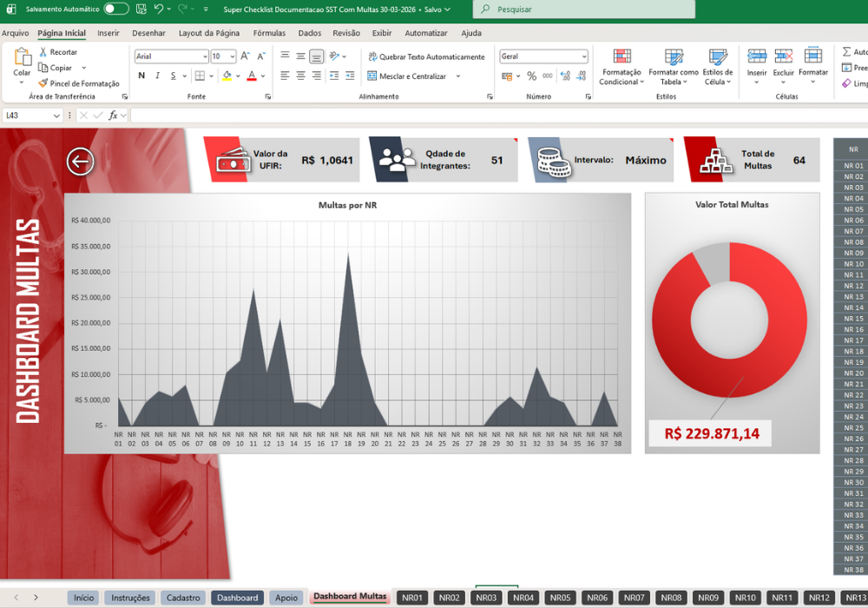Image resolution: width=868 pixels, height=608 pixels.
Task: Open Estilos de Célula gallery
Action: pos(718,67)
